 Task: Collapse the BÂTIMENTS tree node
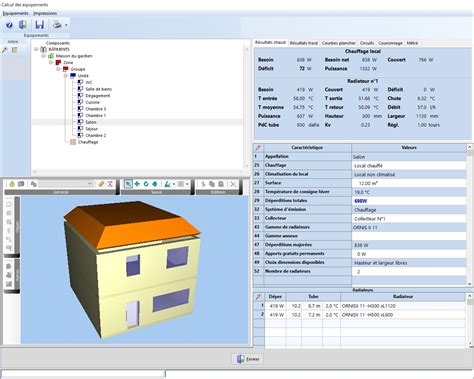click(x=36, y=49)
